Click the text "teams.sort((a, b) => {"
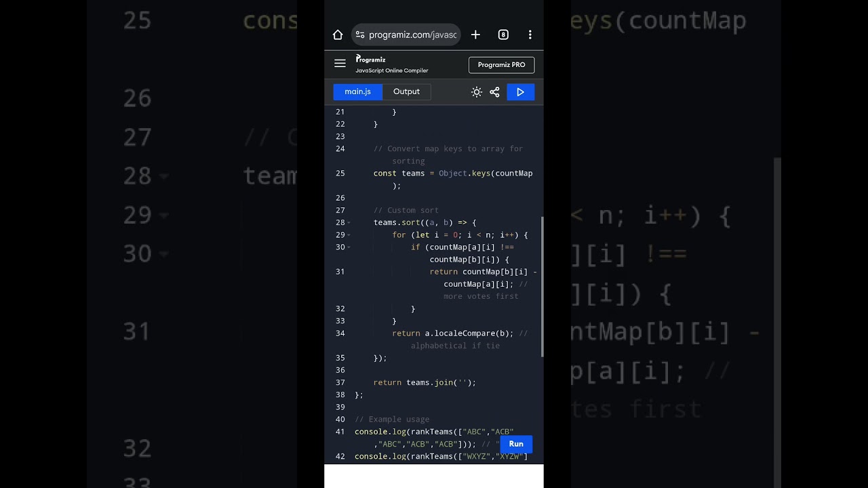The height and width of the screenshot is (488, 868). tap(425, 223)
